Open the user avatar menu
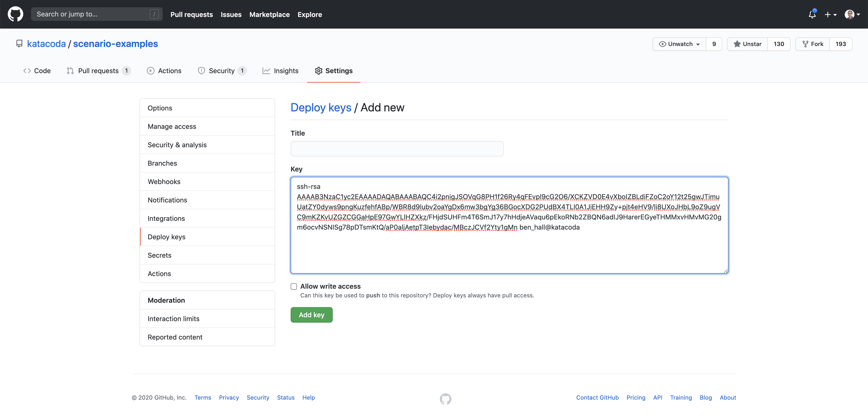Image resolution: width=868 pixels, height=418 pixels. [x=852, y=15]
